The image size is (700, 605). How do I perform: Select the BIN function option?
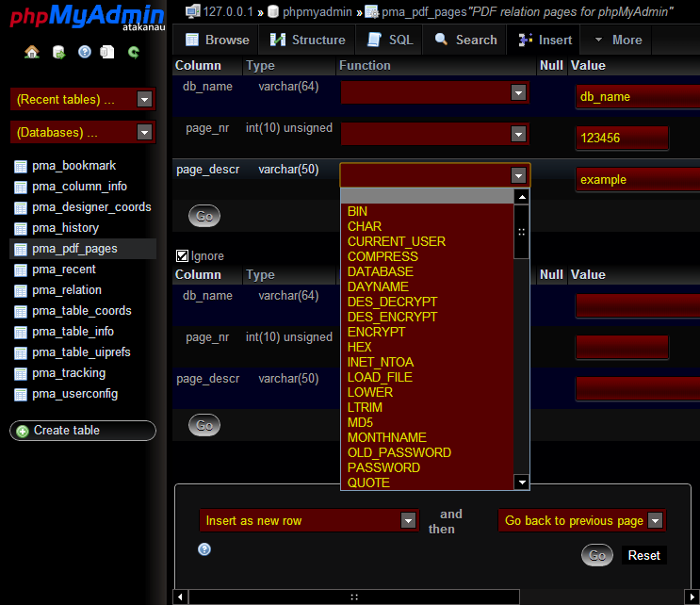pyautogui.click(x=427, y=211)
